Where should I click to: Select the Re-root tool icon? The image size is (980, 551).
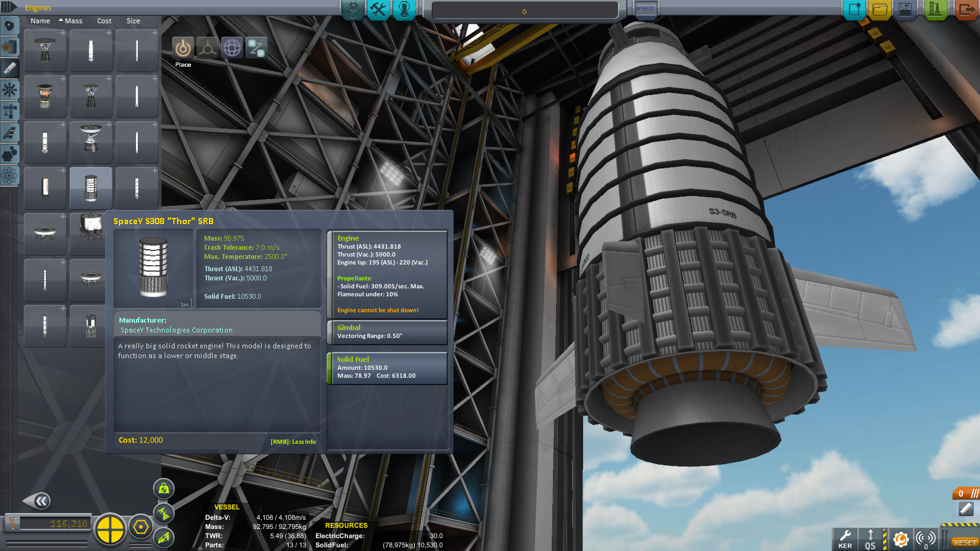257,48
